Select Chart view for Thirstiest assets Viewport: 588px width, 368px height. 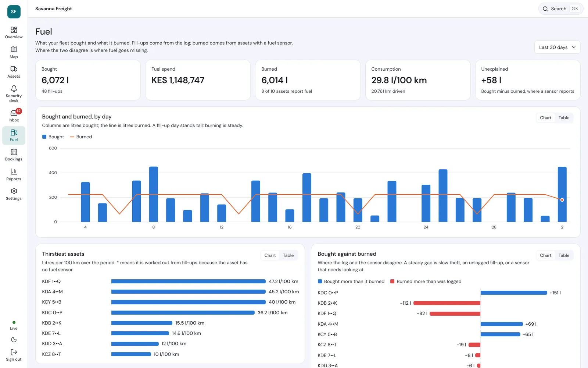point(270,255)
